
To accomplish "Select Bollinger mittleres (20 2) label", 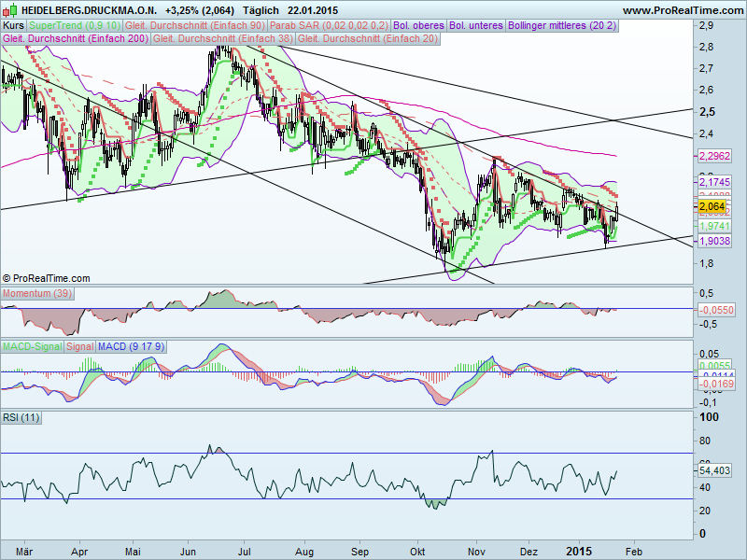I will tap(562, 25).
